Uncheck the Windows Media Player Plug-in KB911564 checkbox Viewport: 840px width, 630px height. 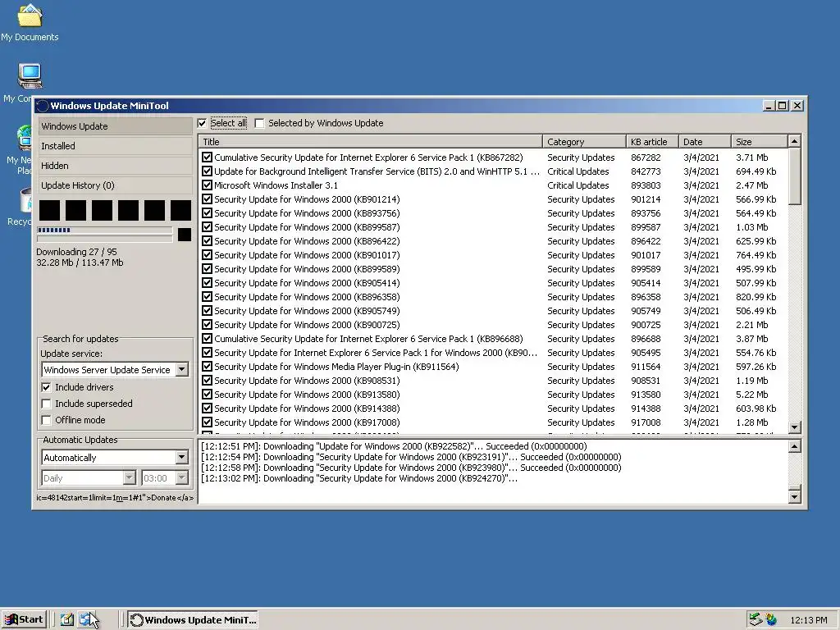click(207, 367)
